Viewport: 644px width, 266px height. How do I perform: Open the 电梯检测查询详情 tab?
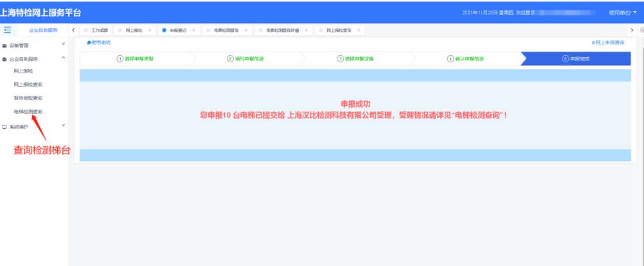(283, 30)
